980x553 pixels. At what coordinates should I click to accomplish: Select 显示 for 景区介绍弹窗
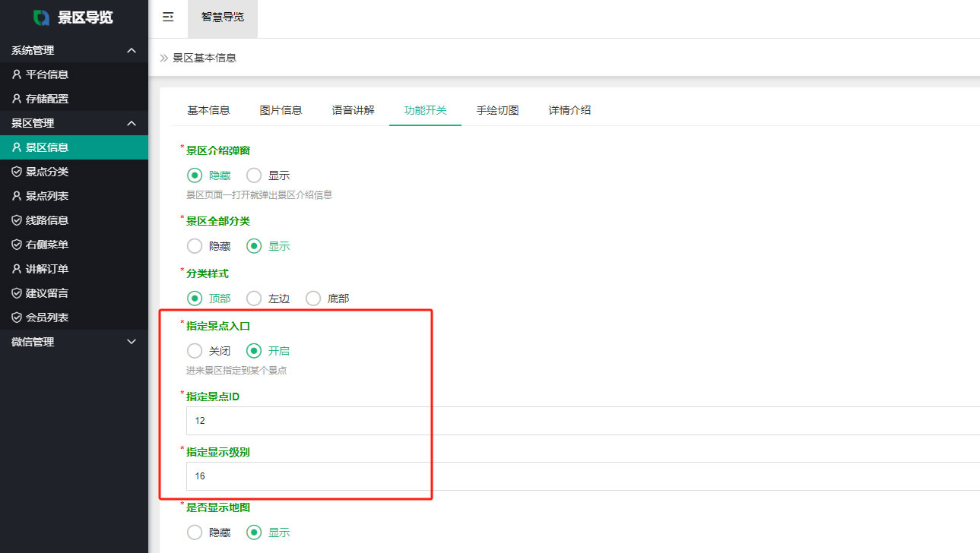tap(255, 175)
